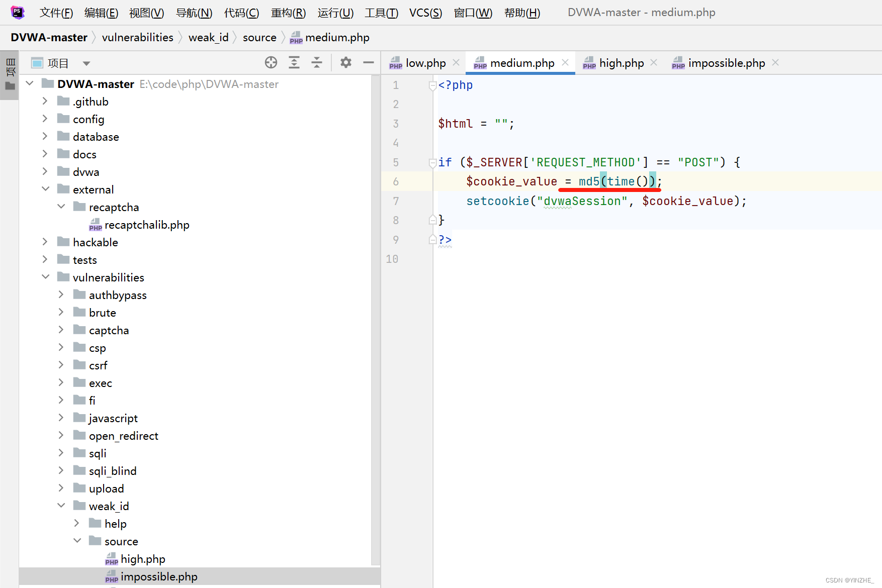Collapse the external folder chevron
Screen dimensions: 882x588
[x=45, y=189]
